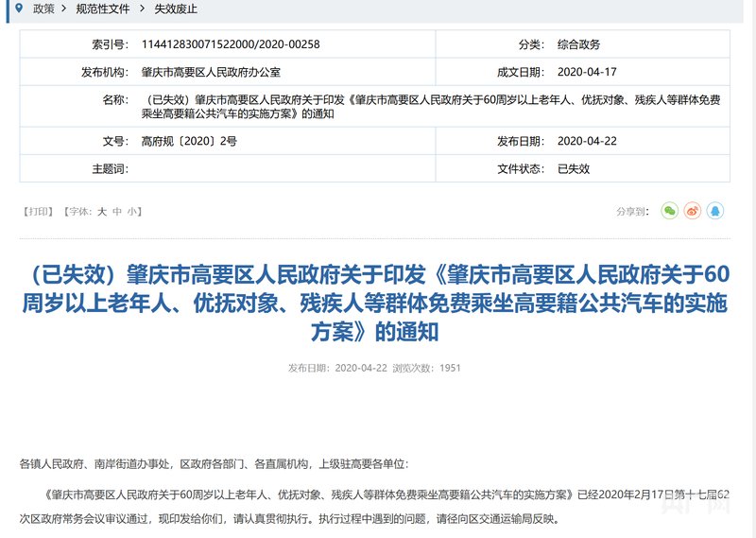The height and width of the screenshot is (538, 756).
Task: Share the page via Weibo icon
Action: point(693,211)
